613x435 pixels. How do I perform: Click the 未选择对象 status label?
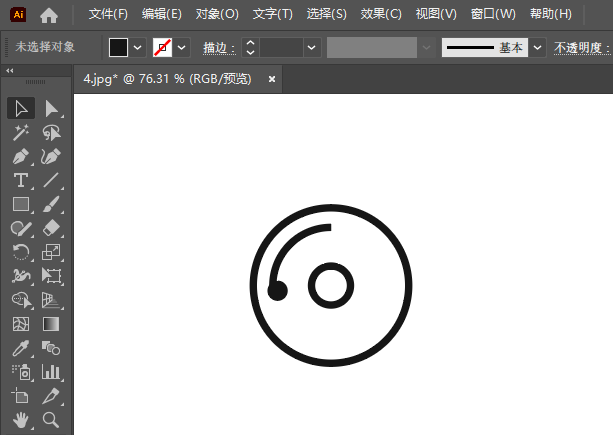click(x=45, y=47)
